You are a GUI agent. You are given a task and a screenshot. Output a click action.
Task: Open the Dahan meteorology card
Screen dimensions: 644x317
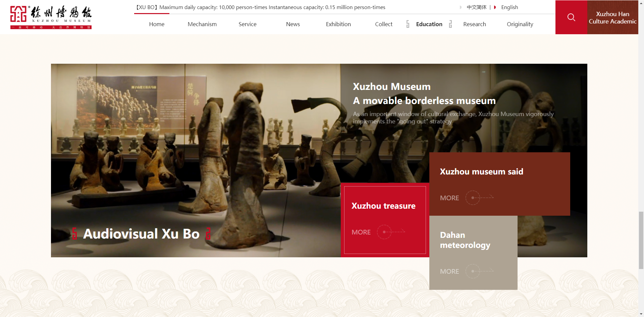point(473,253)
